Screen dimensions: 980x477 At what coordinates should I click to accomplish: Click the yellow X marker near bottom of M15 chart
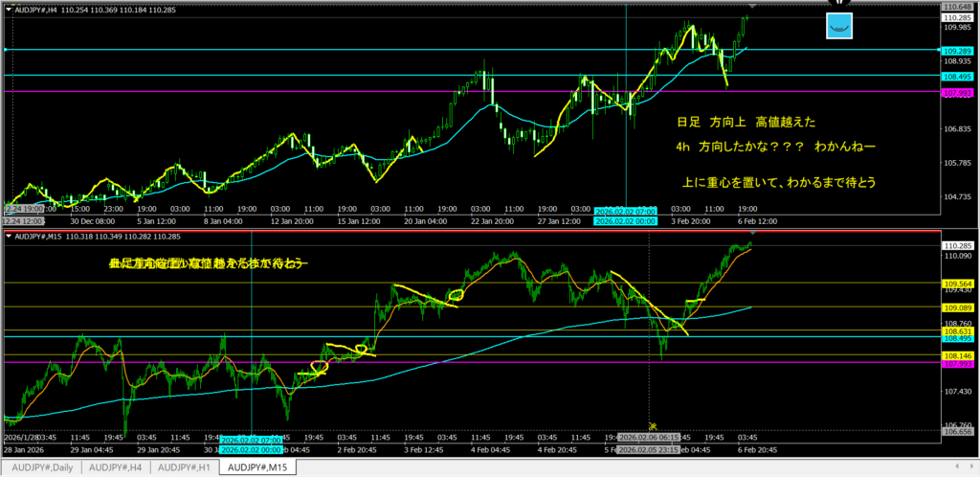653,425
